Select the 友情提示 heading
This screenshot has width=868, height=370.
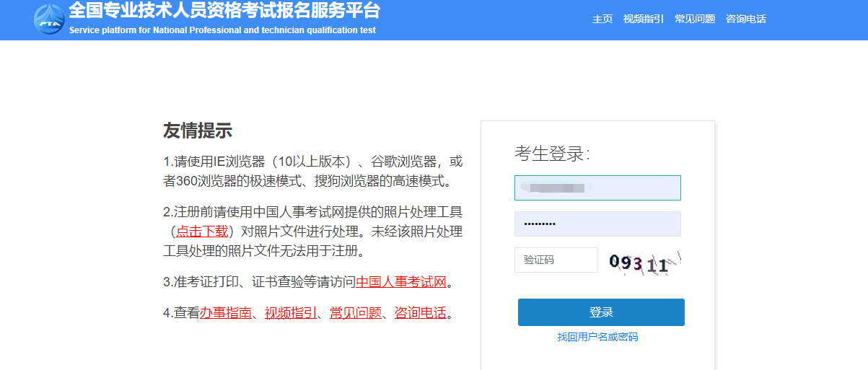point(198,131)
